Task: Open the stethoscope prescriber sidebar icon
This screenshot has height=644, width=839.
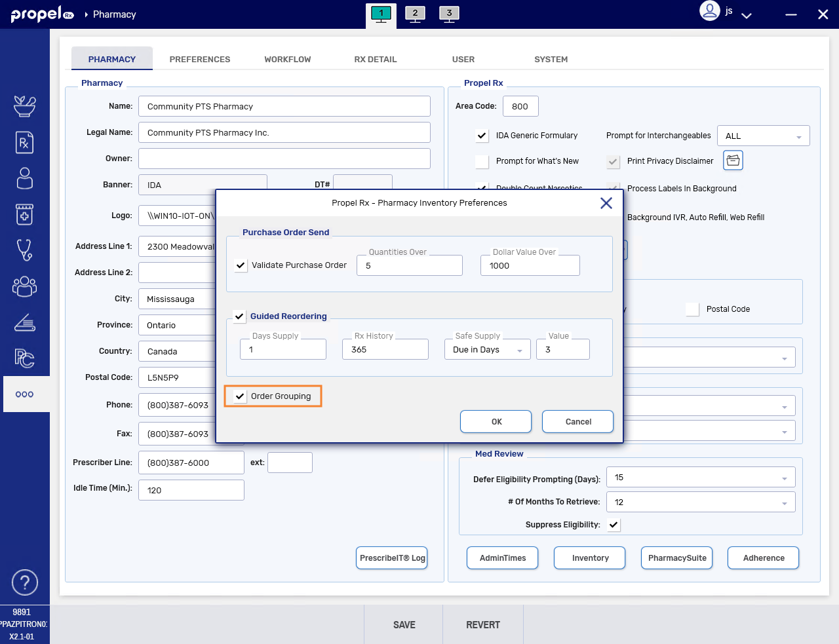Action: click(x=24, y=250)
